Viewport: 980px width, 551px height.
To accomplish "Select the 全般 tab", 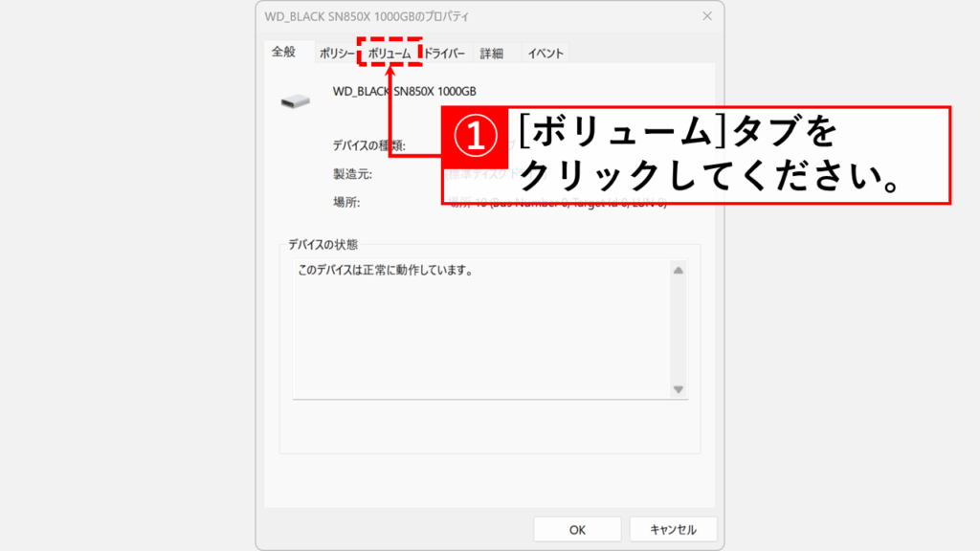I will point(284,53).
